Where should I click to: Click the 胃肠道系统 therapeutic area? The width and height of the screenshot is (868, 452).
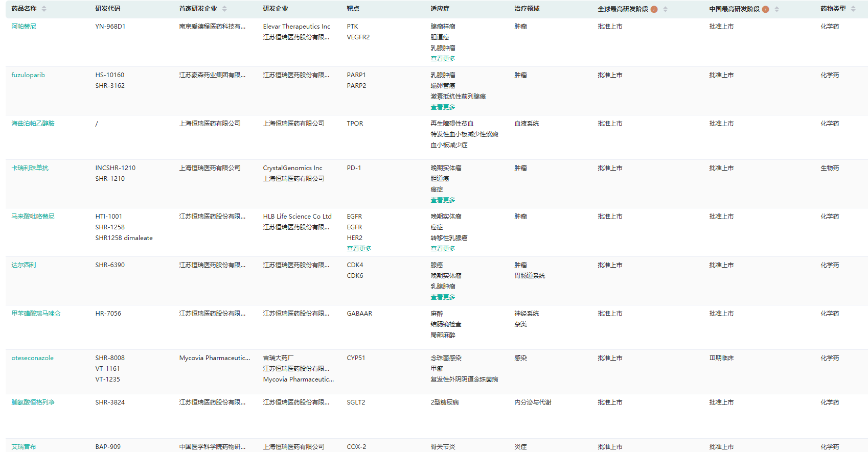(530, 276)
